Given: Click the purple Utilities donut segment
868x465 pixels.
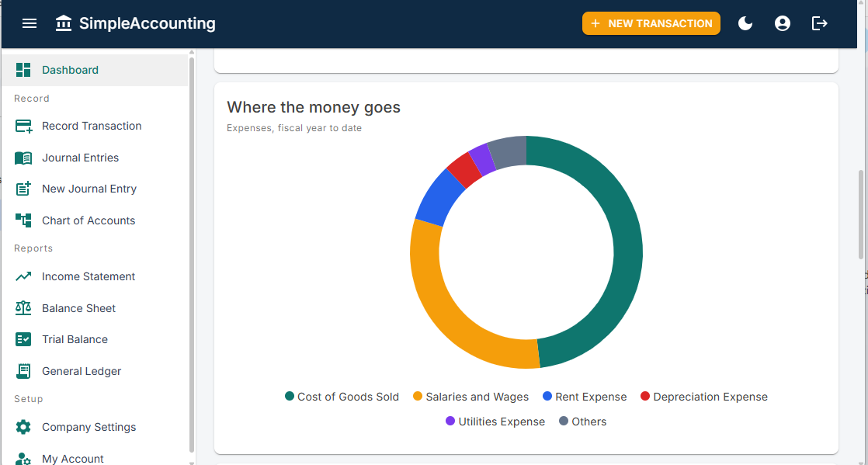Looking at the screenshot, I should click(482, 160).
